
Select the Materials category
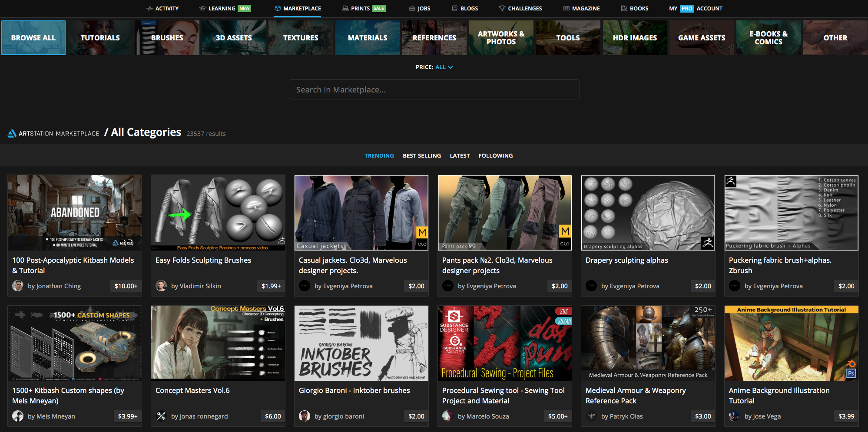pos(368,38)
